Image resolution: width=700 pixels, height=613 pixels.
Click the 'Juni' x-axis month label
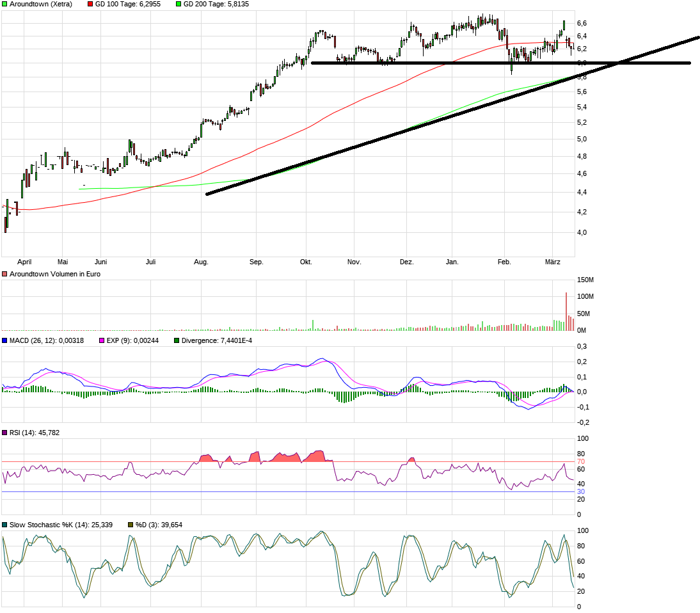coord(101,262)
